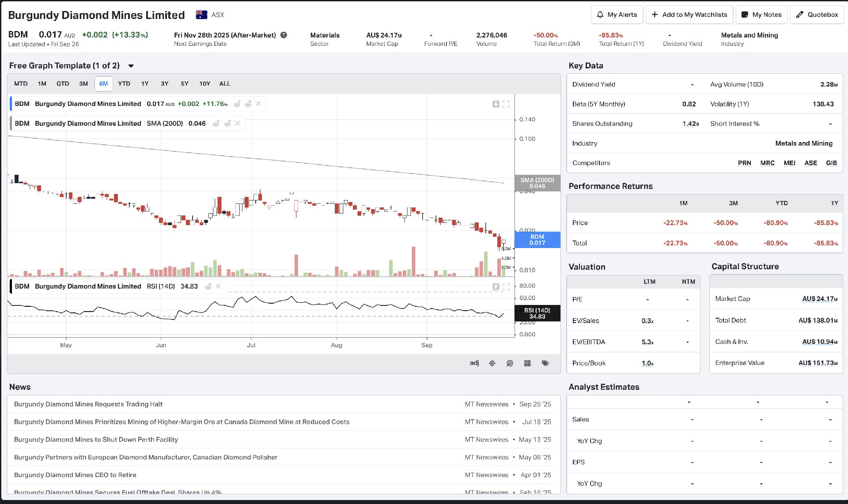Viewport: 848px width, 504px height.
Task: Expand price chart pane to fullscreen
Action: 506,104
